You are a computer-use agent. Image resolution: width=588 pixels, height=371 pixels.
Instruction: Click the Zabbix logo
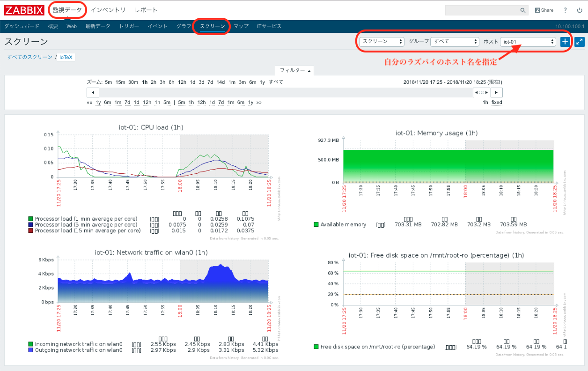[24, 10]
